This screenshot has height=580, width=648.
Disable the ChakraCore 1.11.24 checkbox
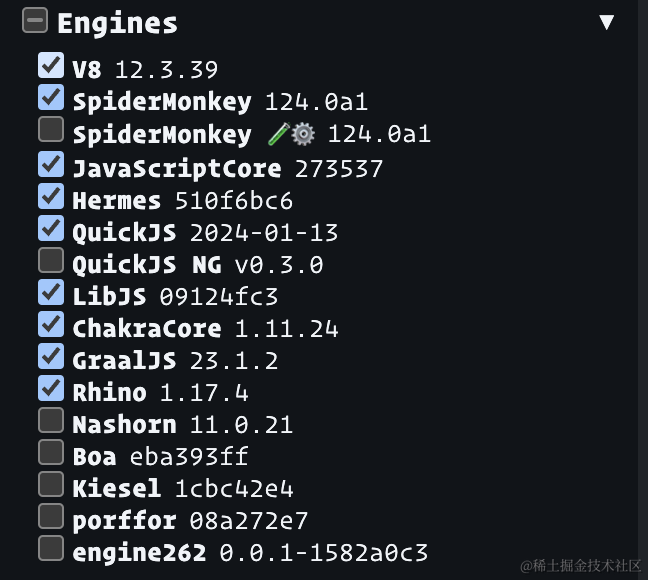point(51,324)
